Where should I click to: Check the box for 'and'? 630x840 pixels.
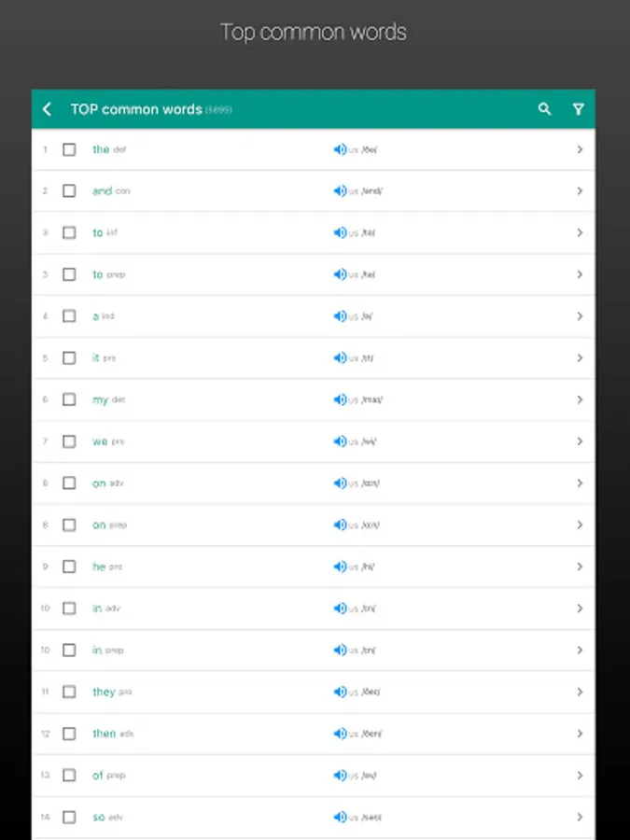click(x=69, y=191)
